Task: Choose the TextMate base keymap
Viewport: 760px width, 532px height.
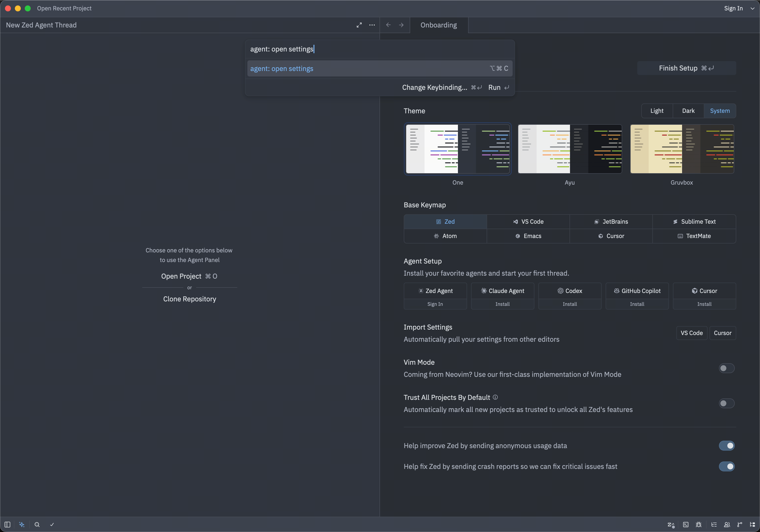Action: (x=694, y=236)
